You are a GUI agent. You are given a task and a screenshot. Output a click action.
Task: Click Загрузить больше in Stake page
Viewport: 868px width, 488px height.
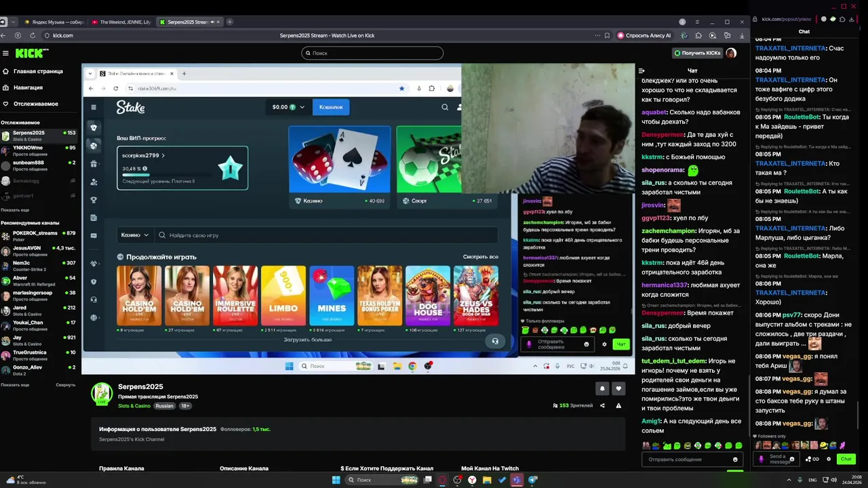click(x=308, y=340)
